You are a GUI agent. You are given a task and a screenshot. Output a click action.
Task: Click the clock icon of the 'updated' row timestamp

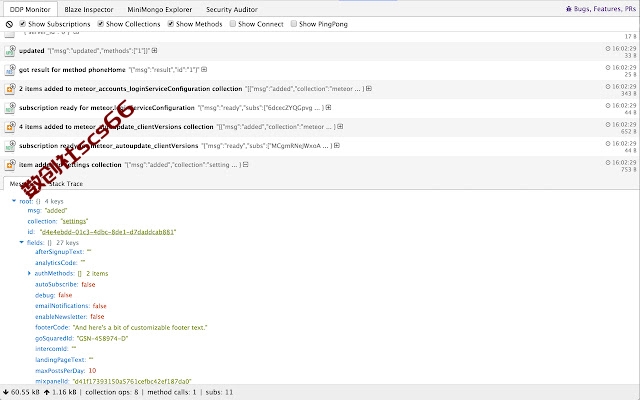coord(608,49)
